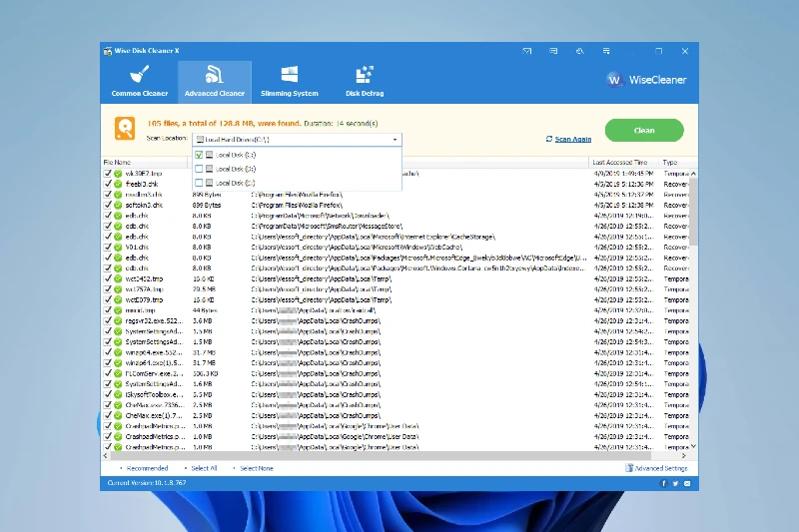Click drive icon beside Local Disk (D:)
Image resolution: width=799 pixels, height=532 pixels.
tap(209, 169)
